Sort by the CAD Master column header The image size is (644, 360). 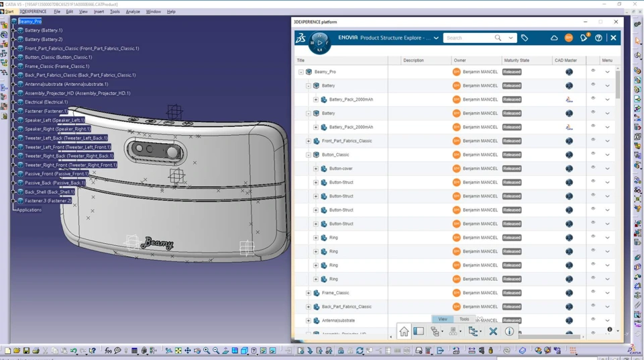point(570,60)
